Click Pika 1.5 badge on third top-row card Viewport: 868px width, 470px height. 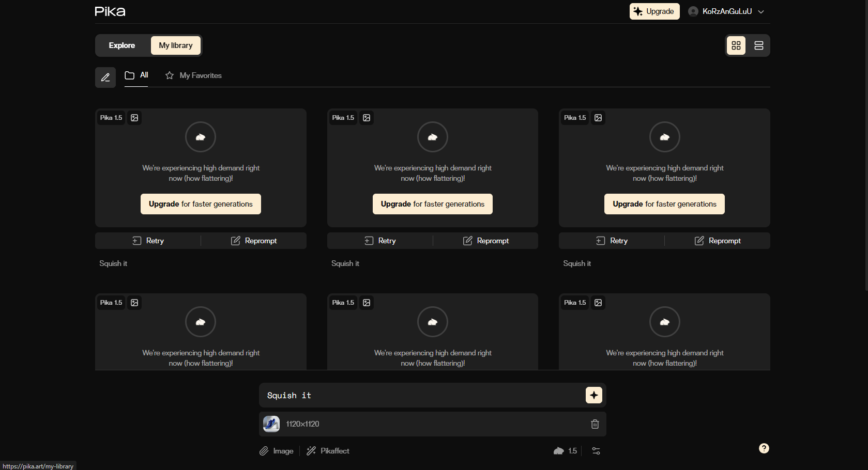coord(575,118)
